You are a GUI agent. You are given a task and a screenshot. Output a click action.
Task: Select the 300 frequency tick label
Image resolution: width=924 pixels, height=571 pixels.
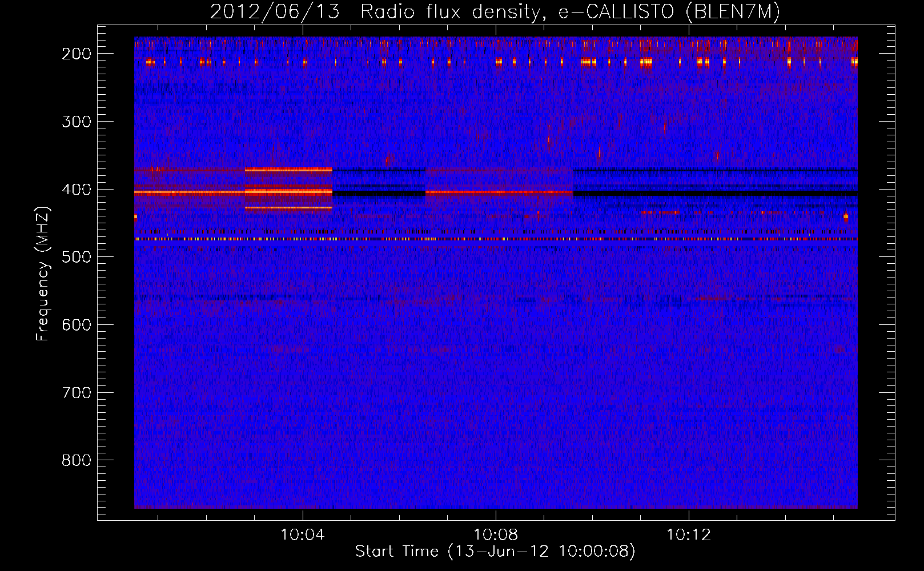point(77,121)
